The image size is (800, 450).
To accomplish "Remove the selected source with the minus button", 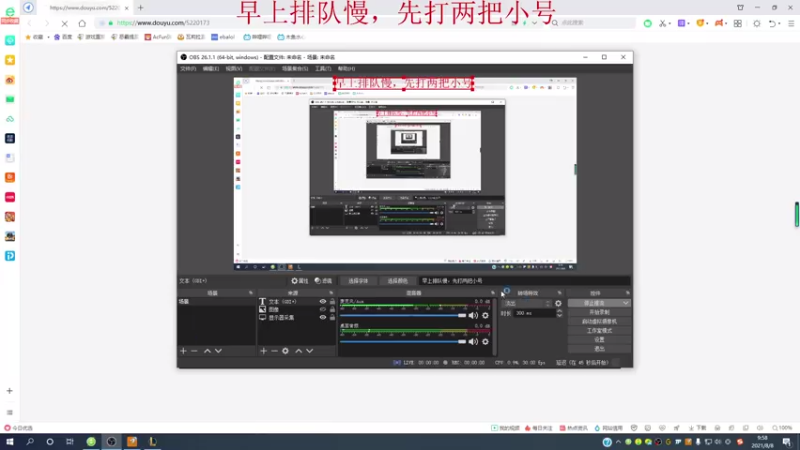I will tap(274, 351).
